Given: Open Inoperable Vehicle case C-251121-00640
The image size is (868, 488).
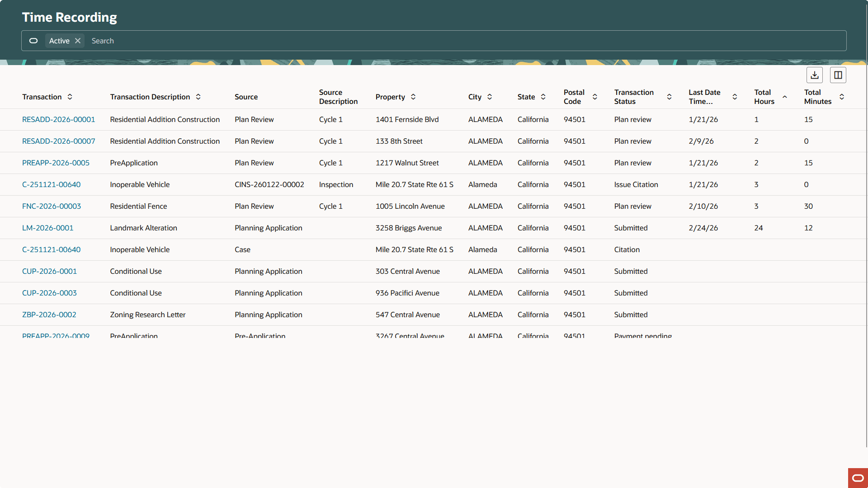Looking at the screenshot, I should (51, 249).
